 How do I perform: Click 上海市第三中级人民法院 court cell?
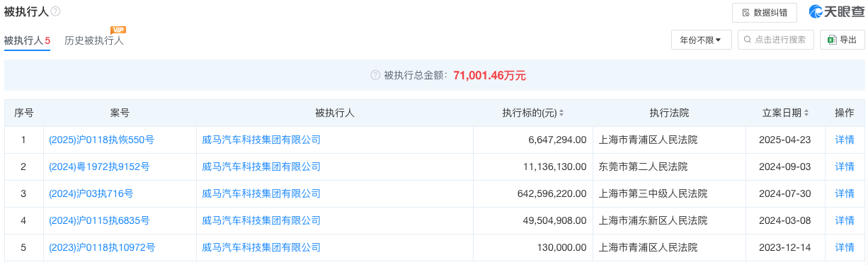[653, 193]
